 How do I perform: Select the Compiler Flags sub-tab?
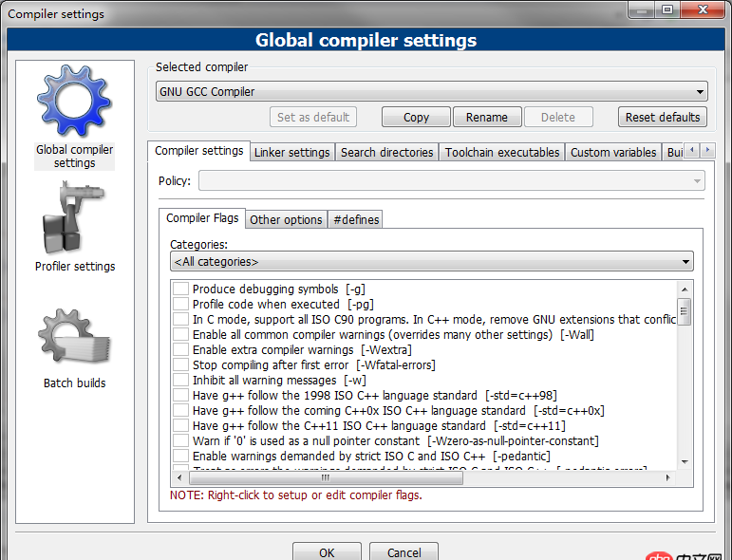click(202, 218)
